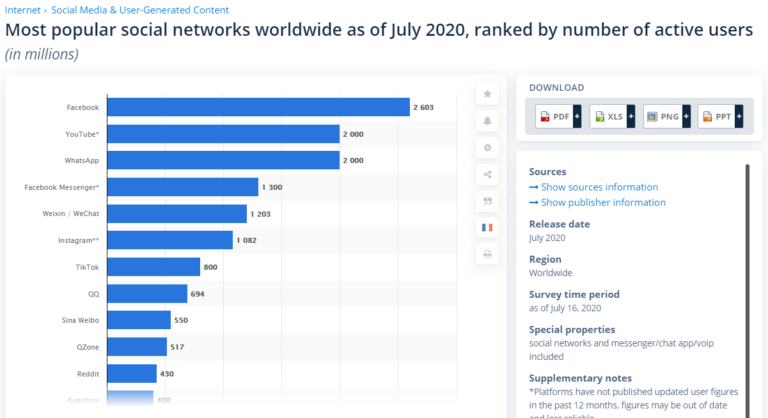Click the bell notification alert icon
This screenshot has height=418, width=768.
(x=487, y=121)
